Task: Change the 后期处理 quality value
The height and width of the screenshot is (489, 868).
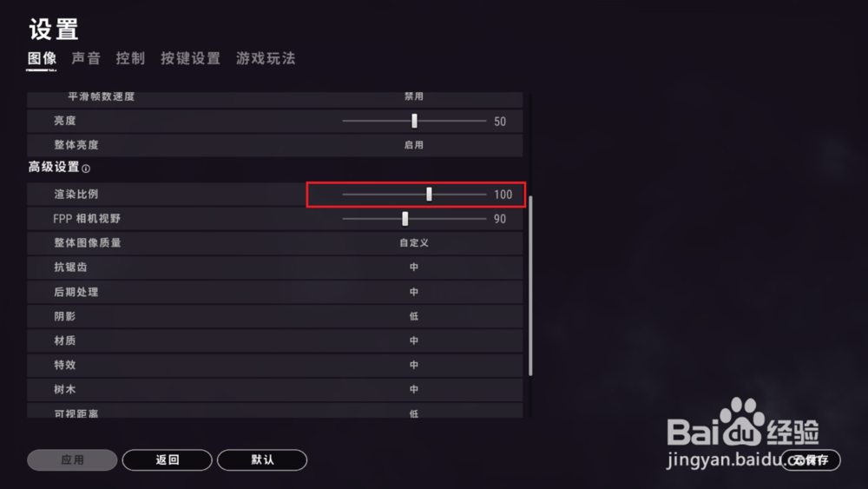Action: 413,292
